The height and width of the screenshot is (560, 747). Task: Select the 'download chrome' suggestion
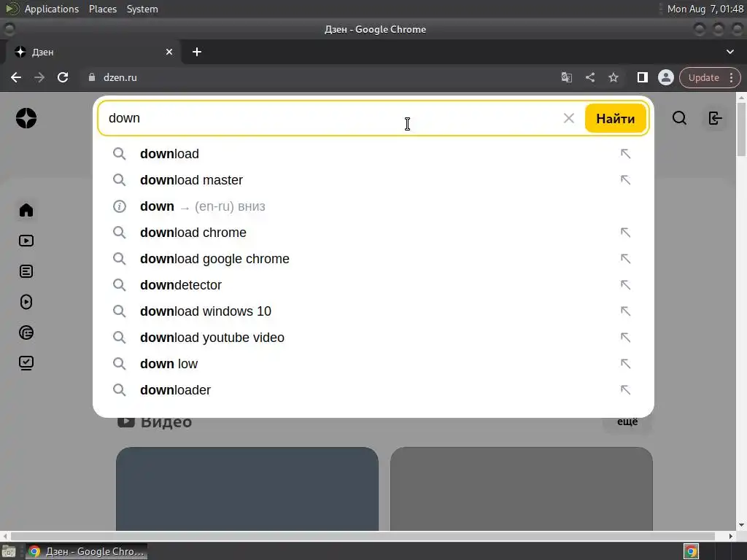point(373,233)
